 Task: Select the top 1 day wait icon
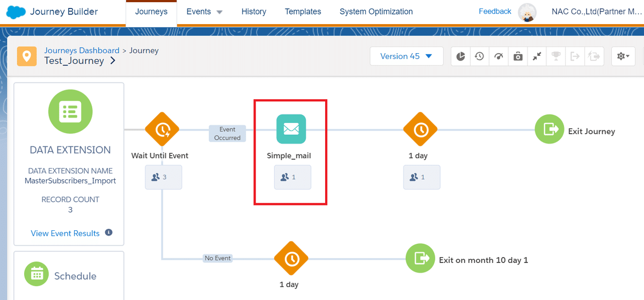[x=420, y=129]
